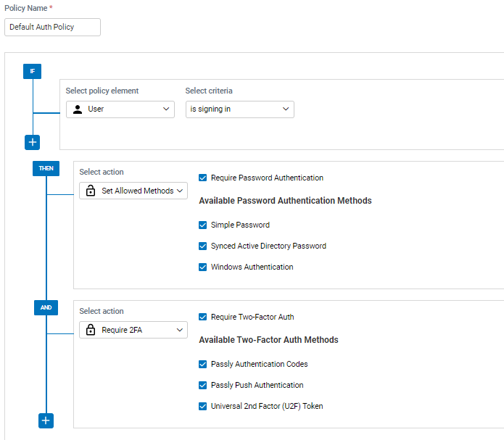
Task: Open the Set Allowed Methods action dropdown
Action: click(133, 191)
